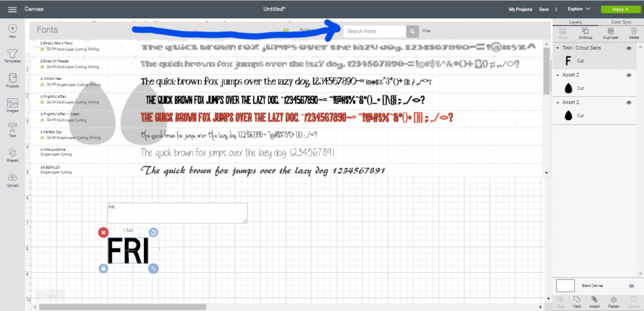The width and height of the screenshot is (644, 311).
Task: Open the hamburger main menu
Action: pyautogui.click(x=12, y=9)
